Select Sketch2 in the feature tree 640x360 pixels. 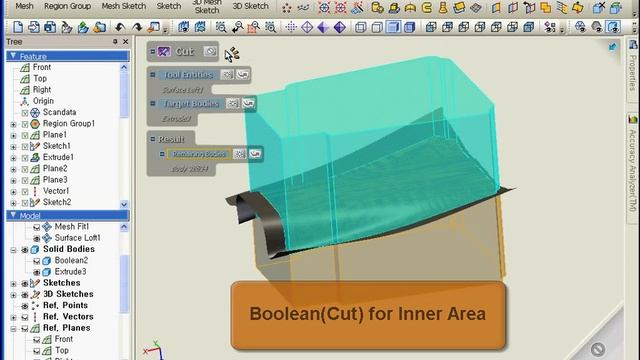coord(57,202)
